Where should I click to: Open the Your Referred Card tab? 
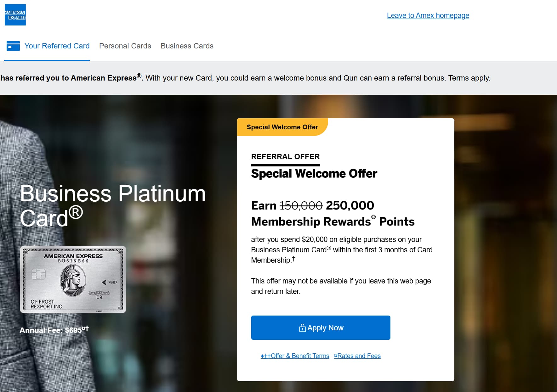[x=57, y=46]
